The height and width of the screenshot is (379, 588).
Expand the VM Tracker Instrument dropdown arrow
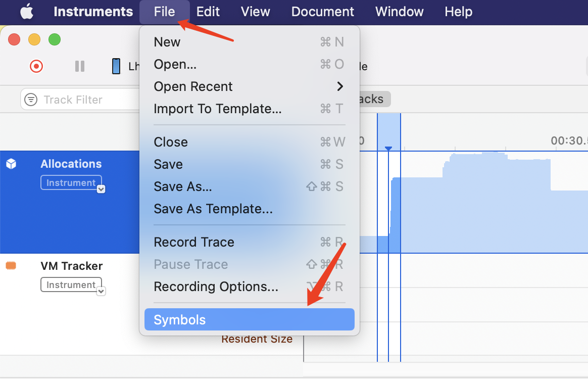pos(101,291)
